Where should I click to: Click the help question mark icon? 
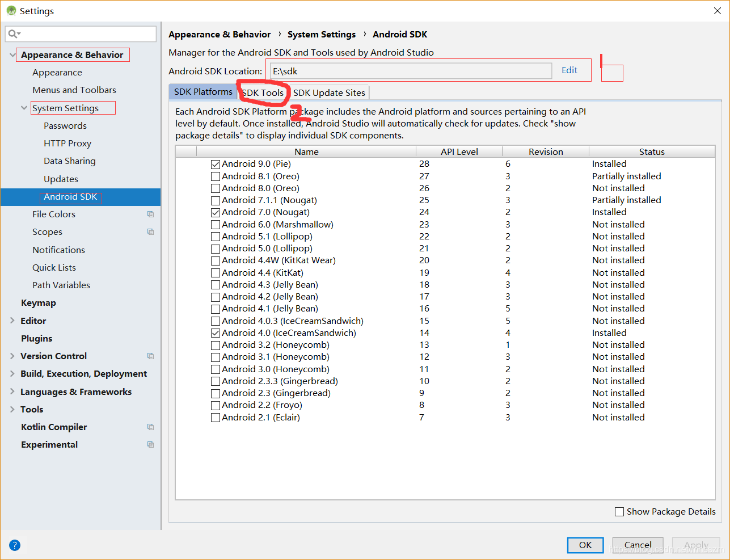tap(15, 545)
